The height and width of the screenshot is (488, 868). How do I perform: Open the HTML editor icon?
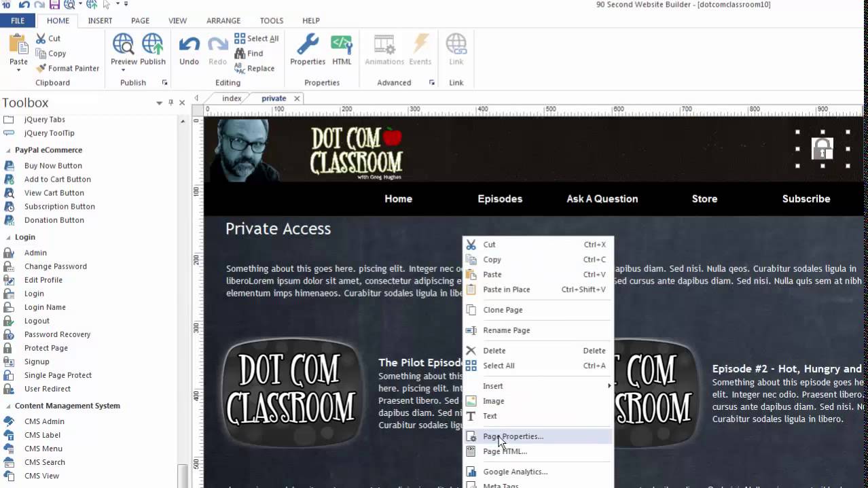click(342, 45)
